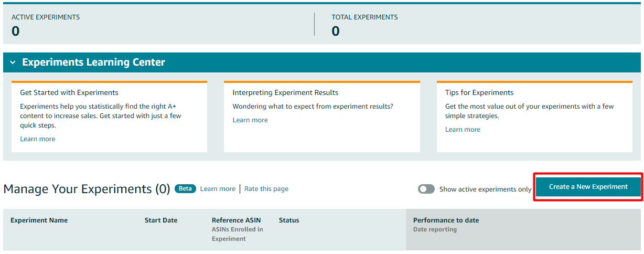Click the Total Experiments count

pyautogui.click(x=336, y=31)
